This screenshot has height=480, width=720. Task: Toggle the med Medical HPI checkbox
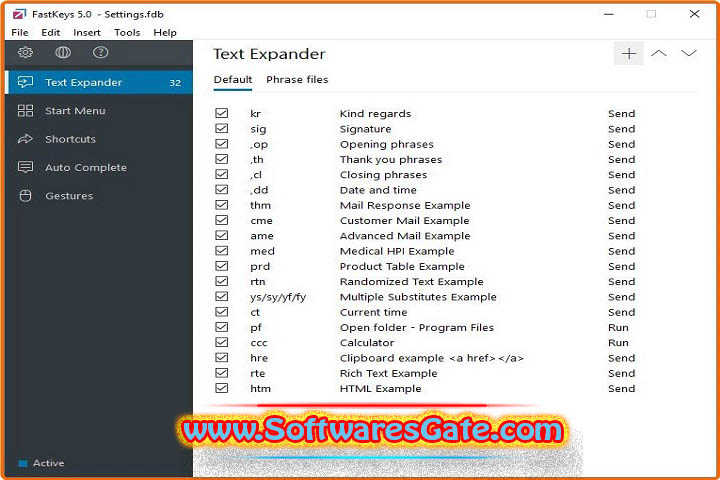(x=222, y=251)
